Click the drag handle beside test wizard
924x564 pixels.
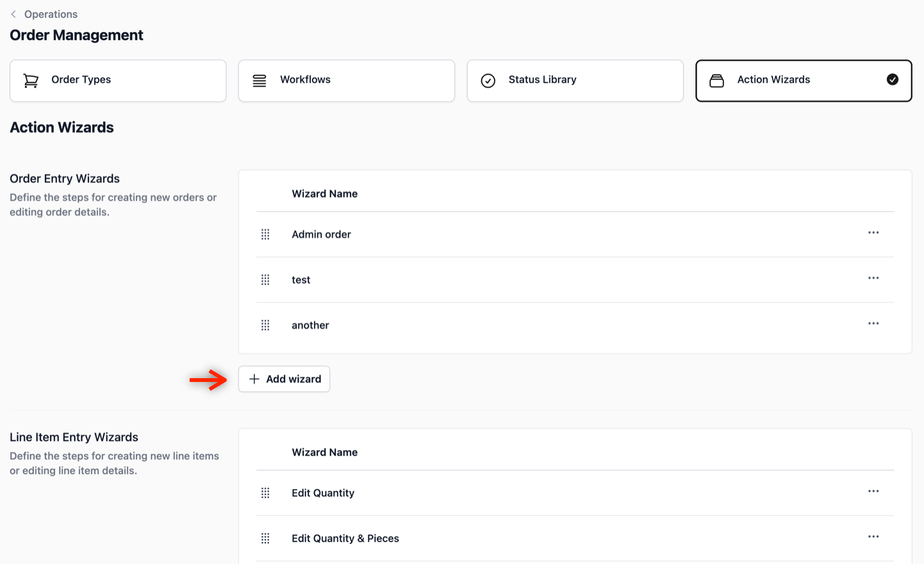pos(265,280)
